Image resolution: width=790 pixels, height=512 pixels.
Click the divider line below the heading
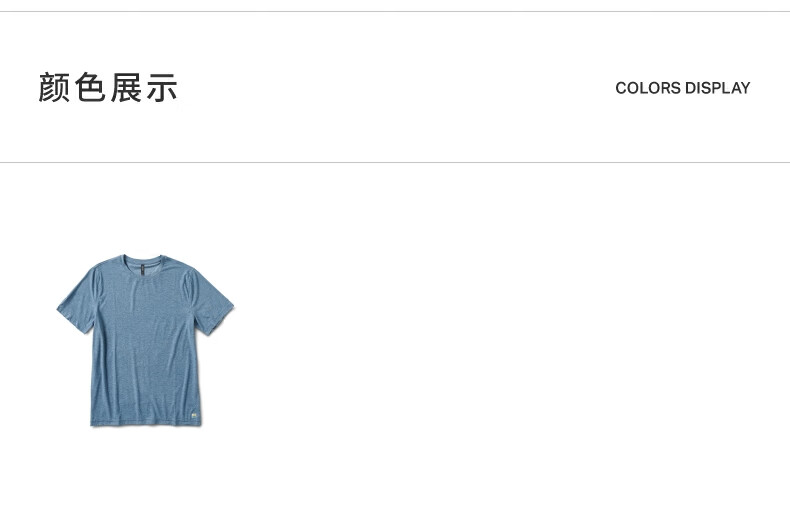pyautogui.click(x=395, y=162)
